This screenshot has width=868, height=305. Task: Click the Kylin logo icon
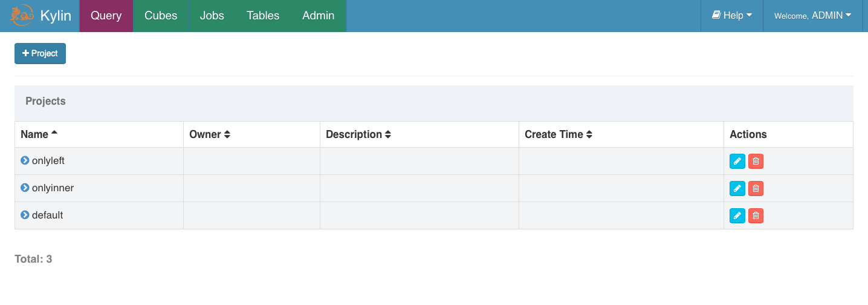(22, 16)
